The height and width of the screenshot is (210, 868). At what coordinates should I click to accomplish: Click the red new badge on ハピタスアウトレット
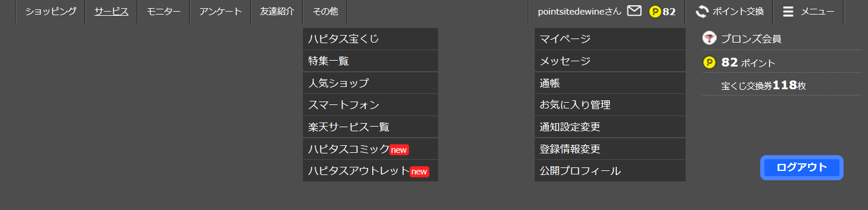[419, 171]
